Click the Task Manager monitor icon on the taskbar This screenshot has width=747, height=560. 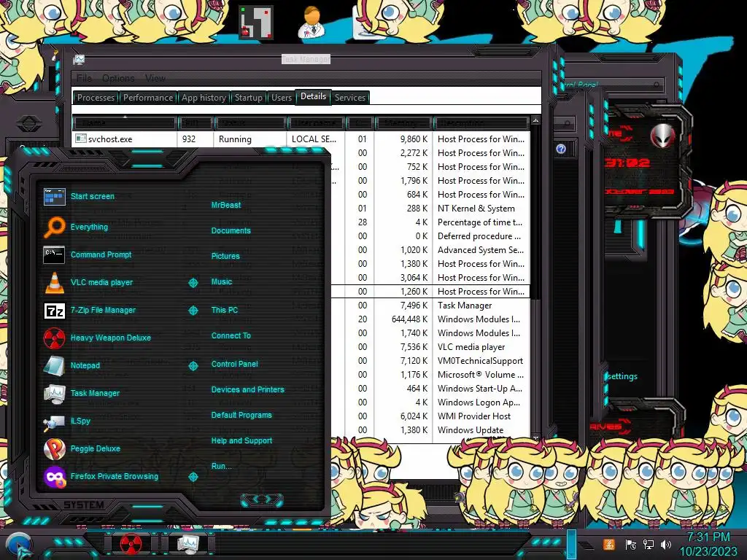click(189, 544)
